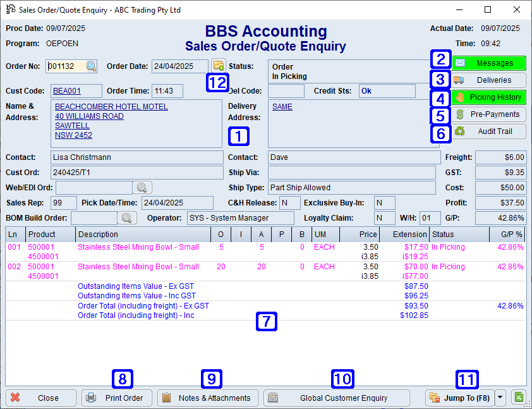Click the BOM Build Order lookup icon

tap(127, 217)
